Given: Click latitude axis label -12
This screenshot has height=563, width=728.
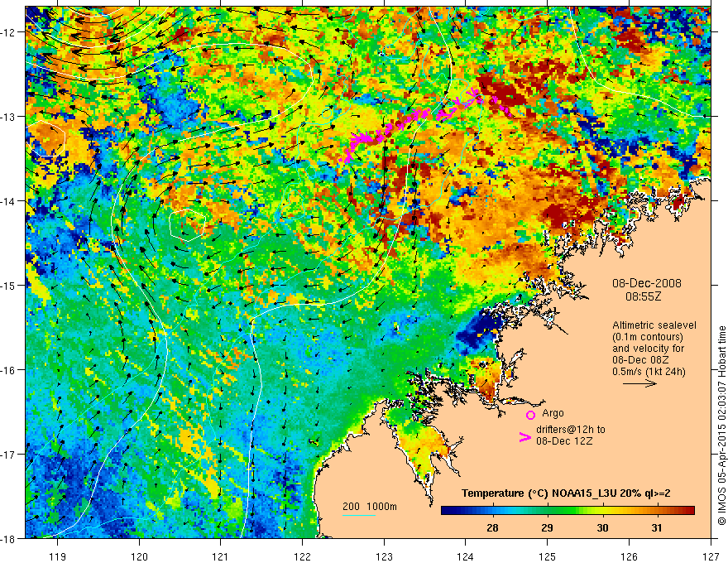Looking at the screenshot, I should [9, 32].
